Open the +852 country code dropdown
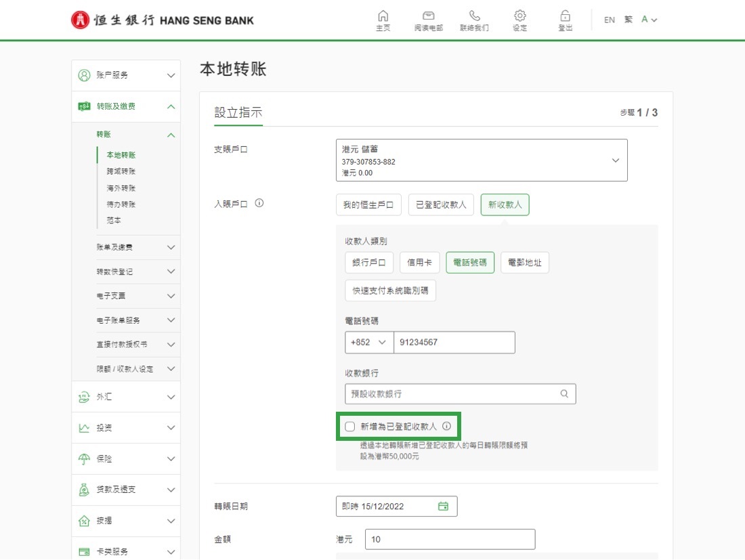Screen dimensions: 745x560 (x=369, y=343)
